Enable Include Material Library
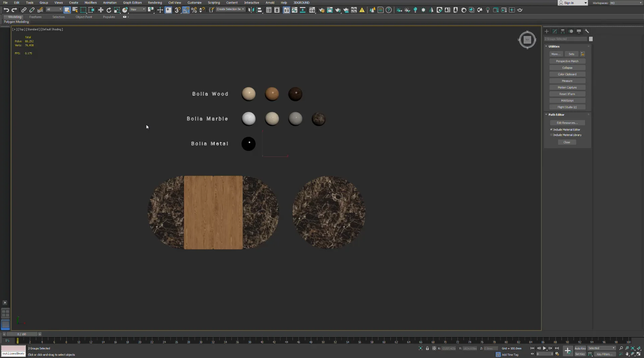The height and width of the screenshot is (358, 644). [x=551, y=135]
